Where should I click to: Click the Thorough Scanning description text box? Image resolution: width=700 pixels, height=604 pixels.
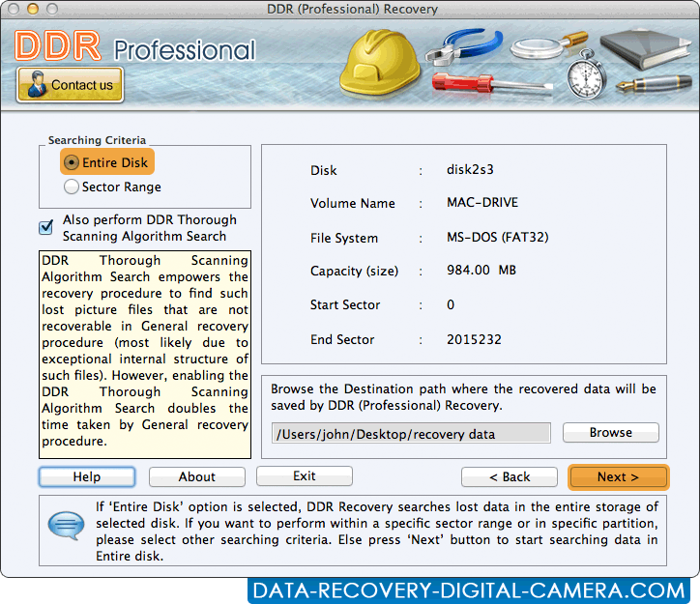145,355
